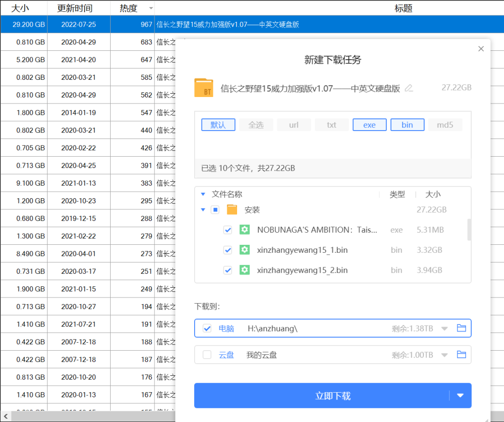The width and height of the screenshot is (504, 422).
Task: Select the highlighted 29.200 GB result row
Action: [252, 24]
